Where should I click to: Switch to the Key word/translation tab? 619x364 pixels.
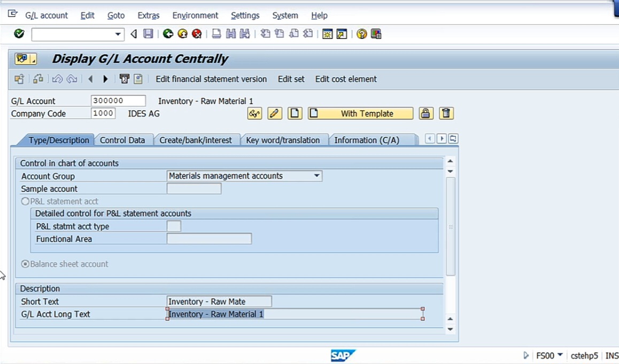pyautogui.click(x=283, y=140)
